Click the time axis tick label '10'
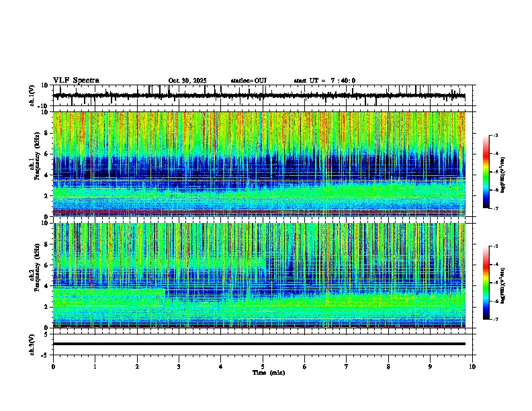The image size is (532, 411). coord(472,367)
